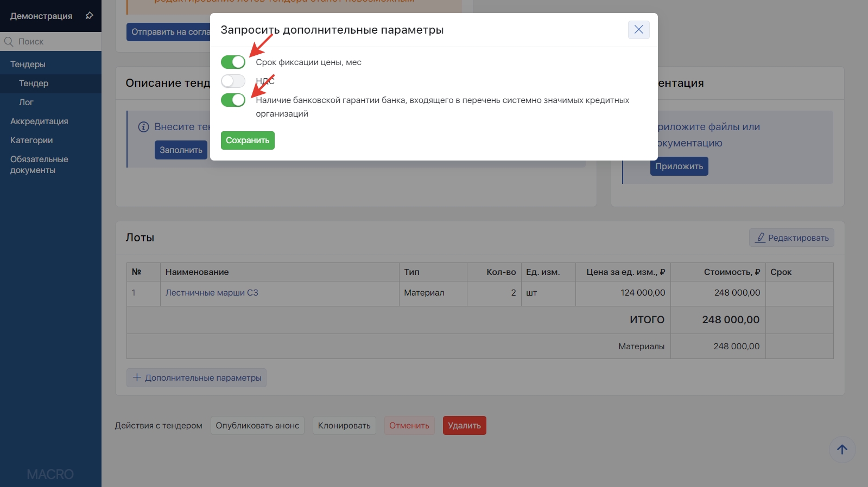This screenshot has height=487, width=868.
Task: Focus the Поиск search field
Action: point(54,42)
